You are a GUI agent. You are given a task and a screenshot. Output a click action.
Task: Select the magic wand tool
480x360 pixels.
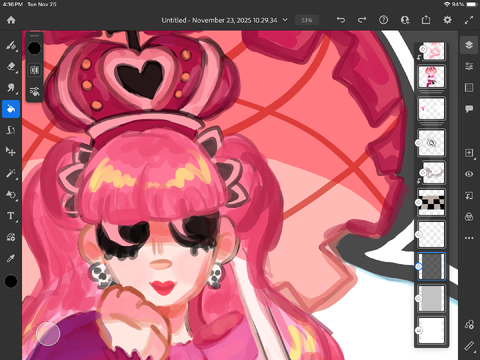point(11,173)
